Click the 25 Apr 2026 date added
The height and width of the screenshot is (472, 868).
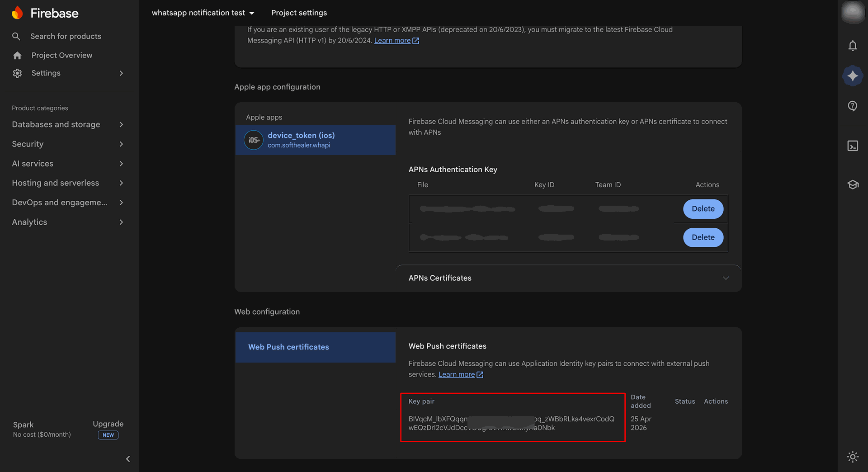point(641,424)
